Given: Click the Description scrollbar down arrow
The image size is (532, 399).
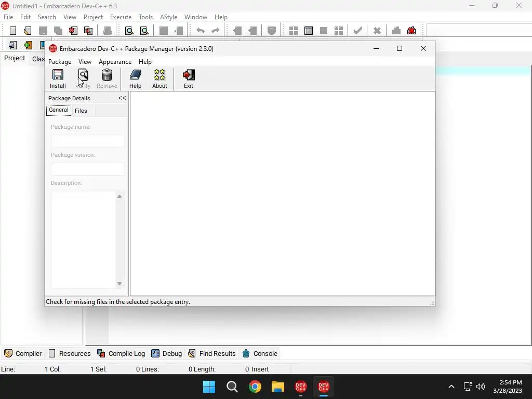Looking at the screenshot, I should (119, 284).
